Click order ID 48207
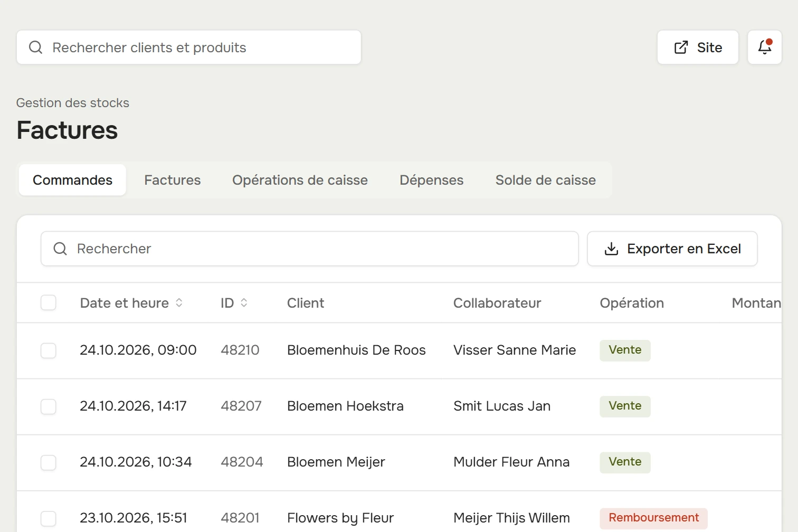 pyautogui.click(x=241, y=406)
